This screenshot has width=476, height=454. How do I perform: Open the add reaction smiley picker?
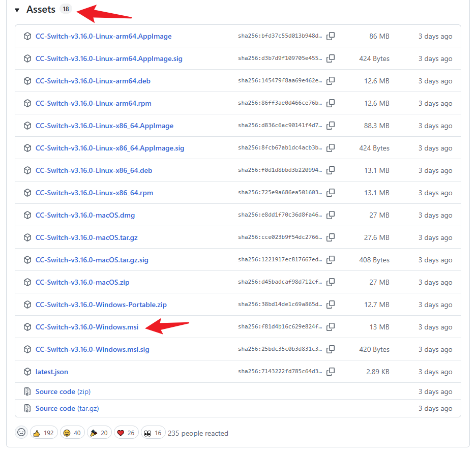tap(21, 432)
